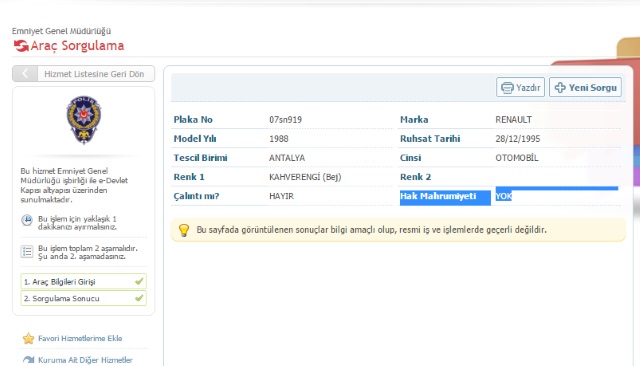
Task: Select step 2. Sorgulama Sonucu
Action: tap(83, 298)
